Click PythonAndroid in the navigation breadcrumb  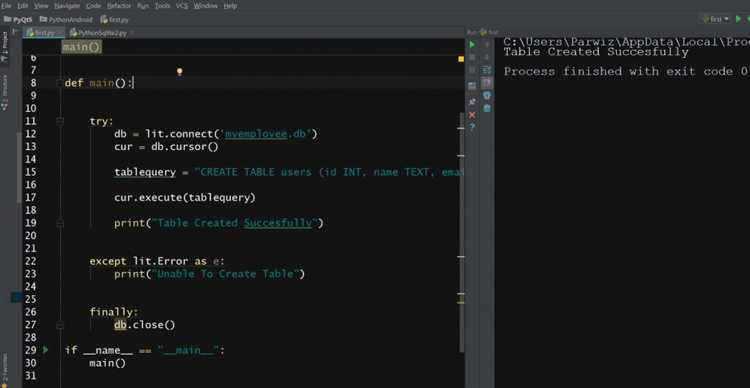coord(66,20)
